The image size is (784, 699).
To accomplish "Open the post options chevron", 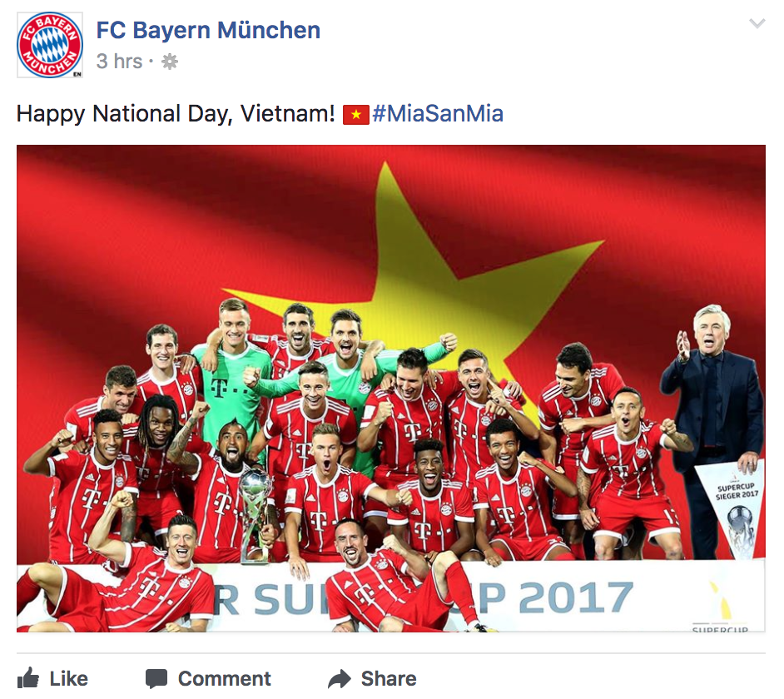I will click(757, 23).
